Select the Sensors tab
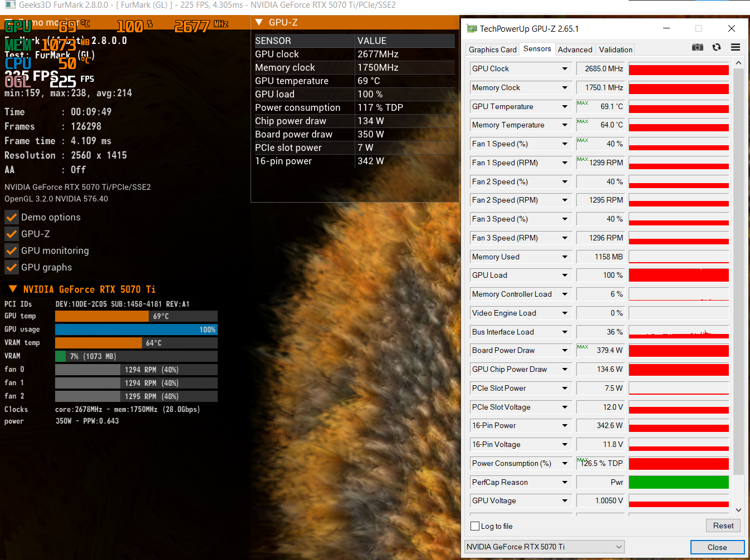This screenshot has width=750, height=560. click(x=537, y=49)
